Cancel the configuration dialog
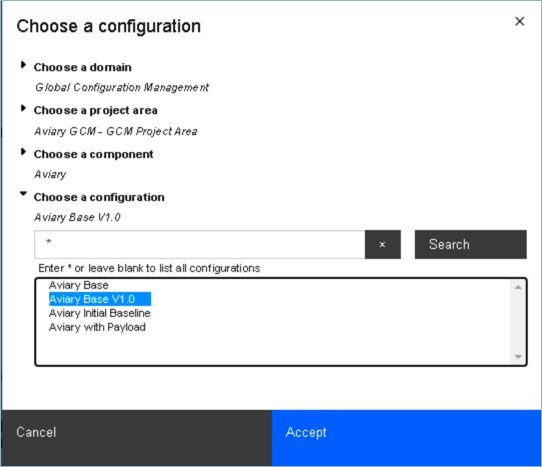Image resolution: width=542 pixels, height=467 pixels. coord(137,438)
